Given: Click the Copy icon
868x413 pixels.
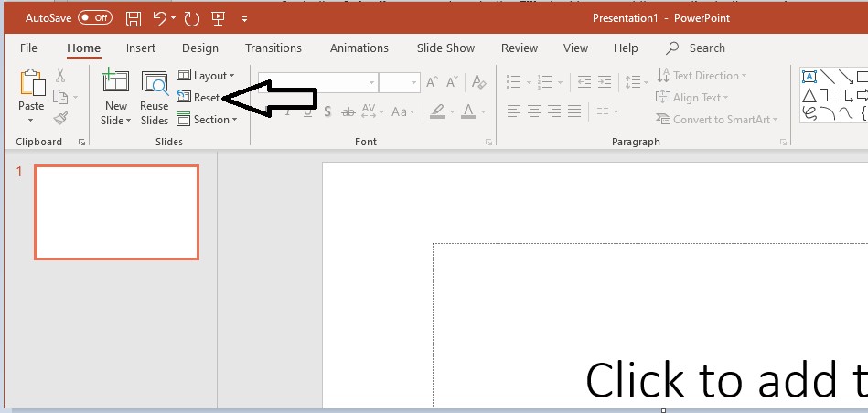Looking at the screenshot, I should pos(59,97).
